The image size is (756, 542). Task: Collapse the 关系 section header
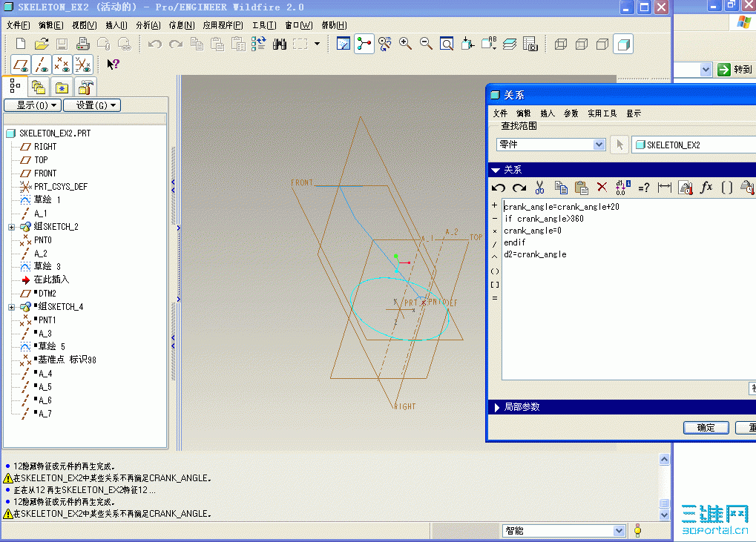[x=495, y=170]
